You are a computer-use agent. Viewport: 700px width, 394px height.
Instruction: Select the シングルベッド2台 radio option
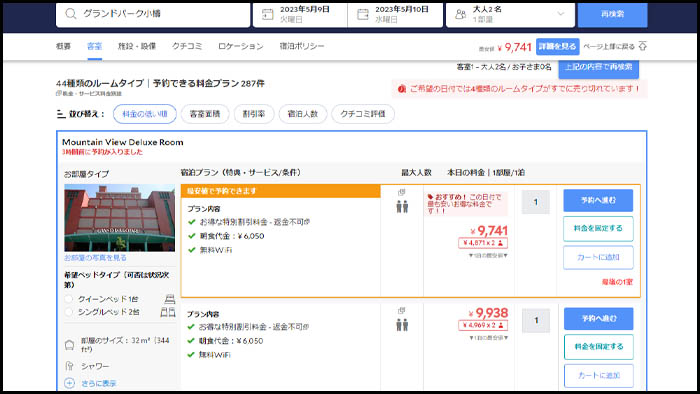(x=68, y=312)
